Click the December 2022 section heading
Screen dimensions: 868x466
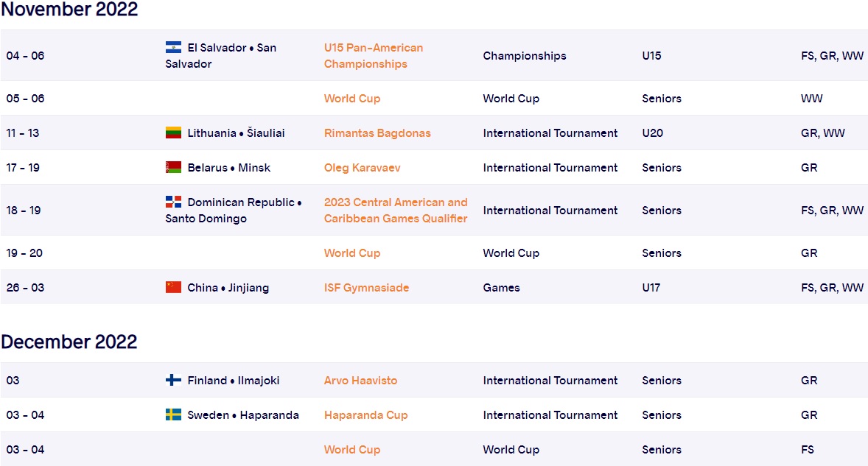coord(69,342)
